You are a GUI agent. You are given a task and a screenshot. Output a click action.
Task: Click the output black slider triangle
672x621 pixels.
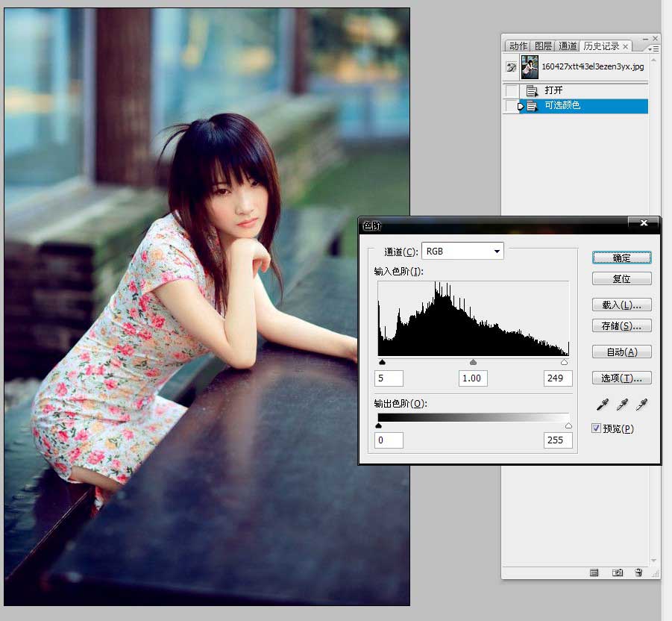click(x=378, y=426)
